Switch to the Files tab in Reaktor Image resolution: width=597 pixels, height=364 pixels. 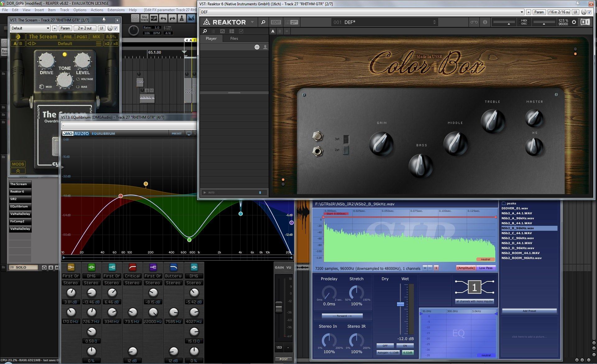tap(234, 39)
